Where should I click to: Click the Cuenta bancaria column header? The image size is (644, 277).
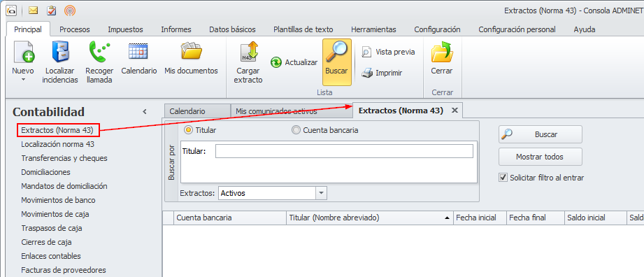coord(230,218)
